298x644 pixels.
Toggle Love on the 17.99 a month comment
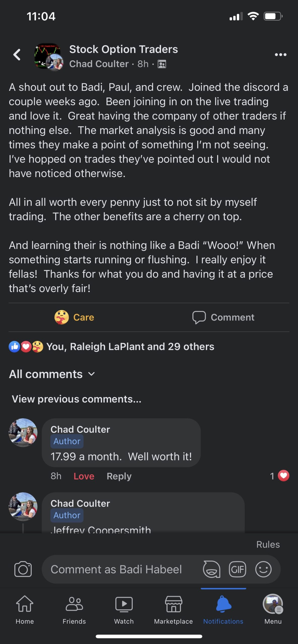click(84, 476)
